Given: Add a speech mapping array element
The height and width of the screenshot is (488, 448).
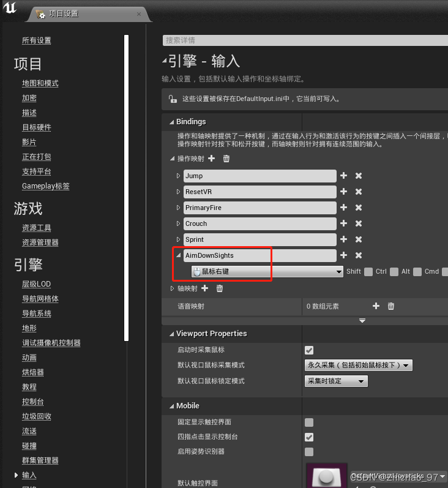Looking at the screenshot, I should (376, 306).
